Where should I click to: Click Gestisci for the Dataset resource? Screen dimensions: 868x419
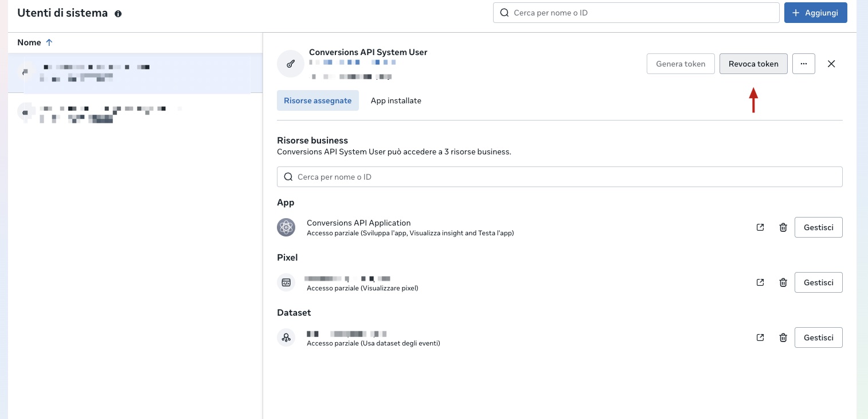[819, 337]
